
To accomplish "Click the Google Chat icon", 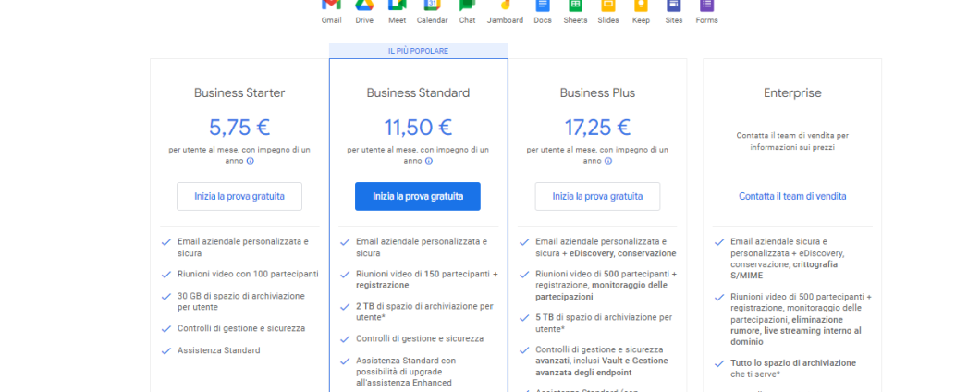I will [467, 6].
